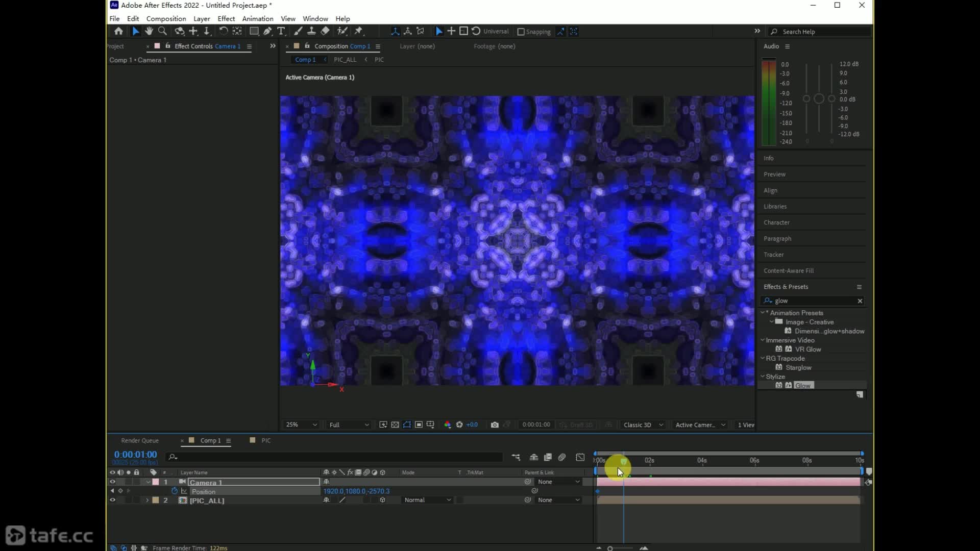Click the timeline at the 04s marker
This screenshot has height=551, width=980.
[702, 460]
